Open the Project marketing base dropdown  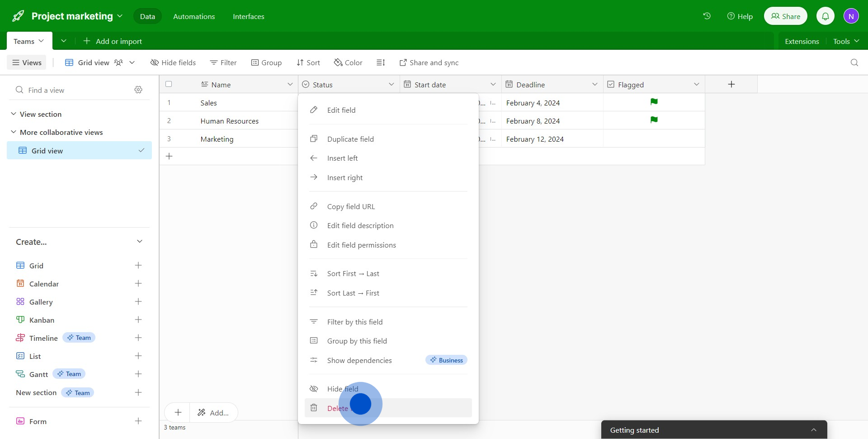click(x=120, y=16)
